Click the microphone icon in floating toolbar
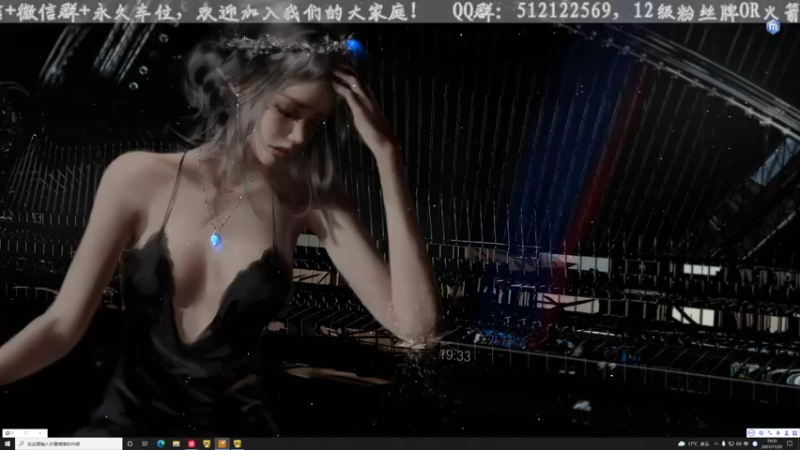The height and width of the screenshot is (450, 800). pos(779,433)
